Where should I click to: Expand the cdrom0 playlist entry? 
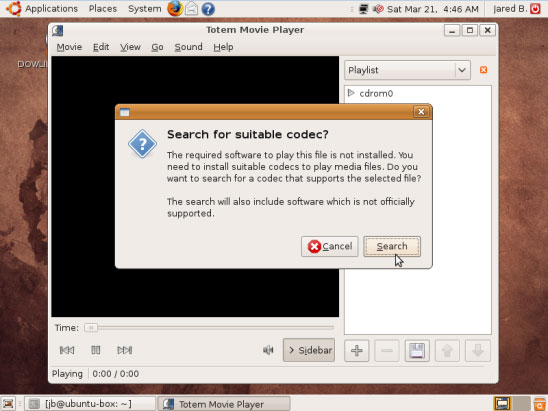point(351,93)
